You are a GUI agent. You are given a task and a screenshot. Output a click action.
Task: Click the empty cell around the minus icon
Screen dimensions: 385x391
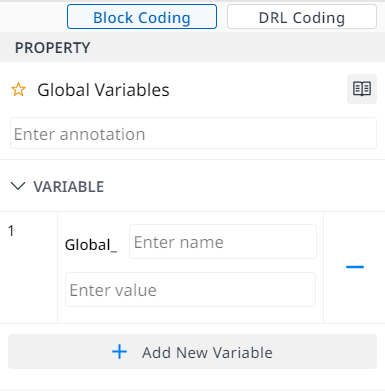click(354, 267)
